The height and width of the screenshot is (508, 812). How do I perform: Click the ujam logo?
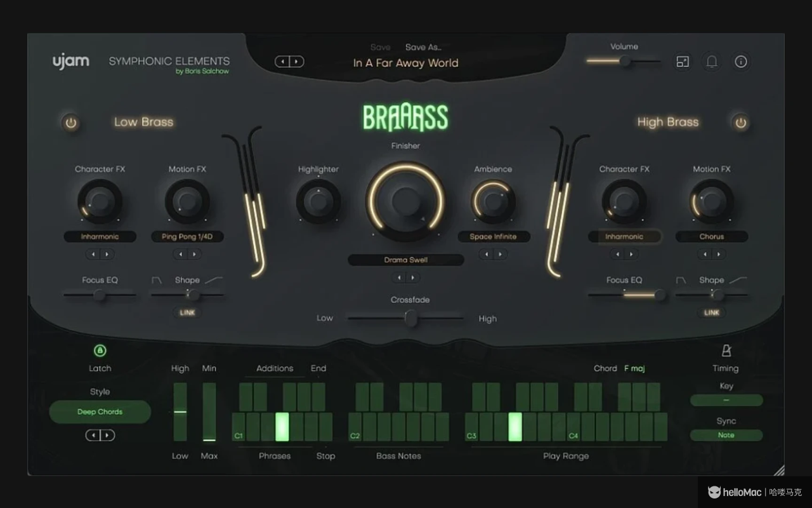(x=70, y=62)
